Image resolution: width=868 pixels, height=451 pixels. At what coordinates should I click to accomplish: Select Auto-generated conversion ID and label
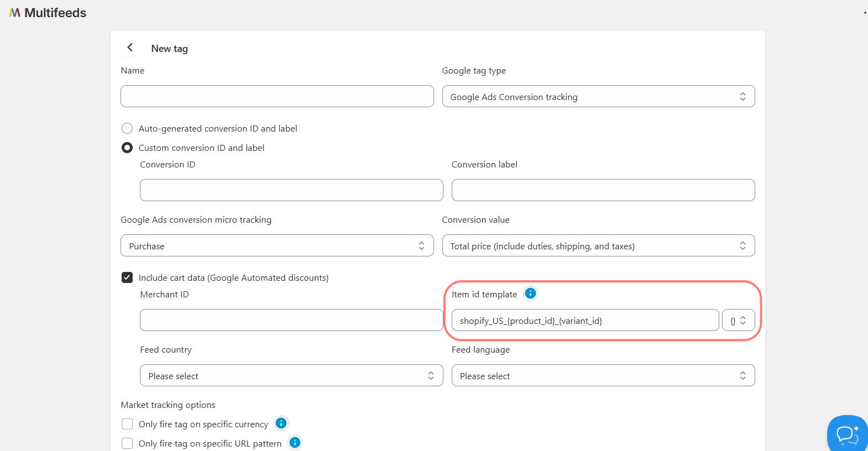(127, 128)
